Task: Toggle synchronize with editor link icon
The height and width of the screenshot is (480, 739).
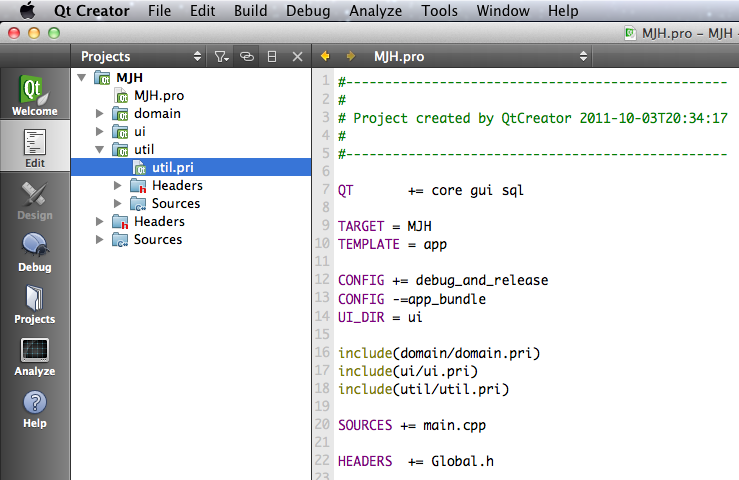Action: (x=246, y=57)
